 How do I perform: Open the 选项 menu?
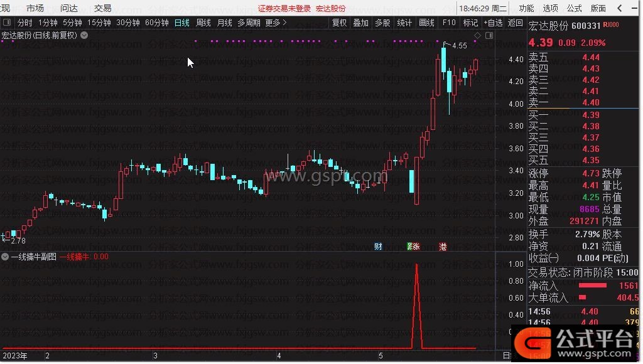550,8
